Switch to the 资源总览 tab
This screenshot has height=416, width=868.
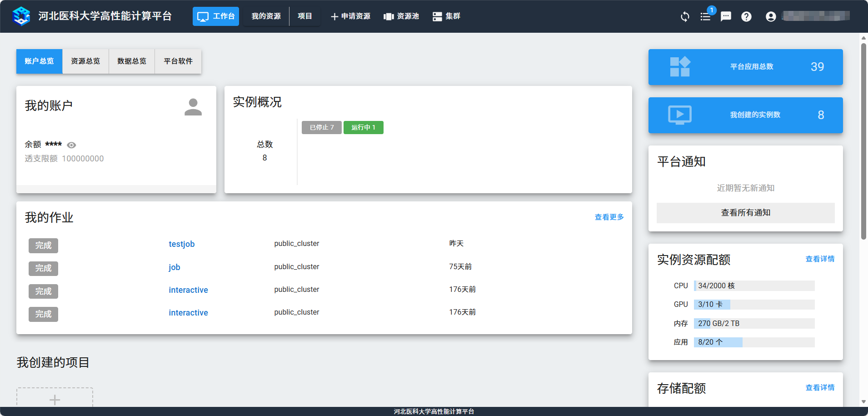85,61
